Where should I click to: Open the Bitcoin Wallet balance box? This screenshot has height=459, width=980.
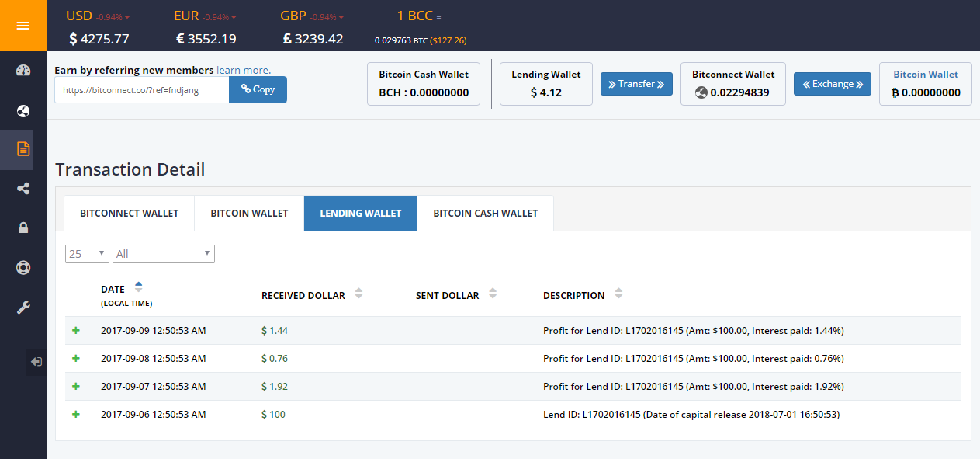(x=926, y=84)
